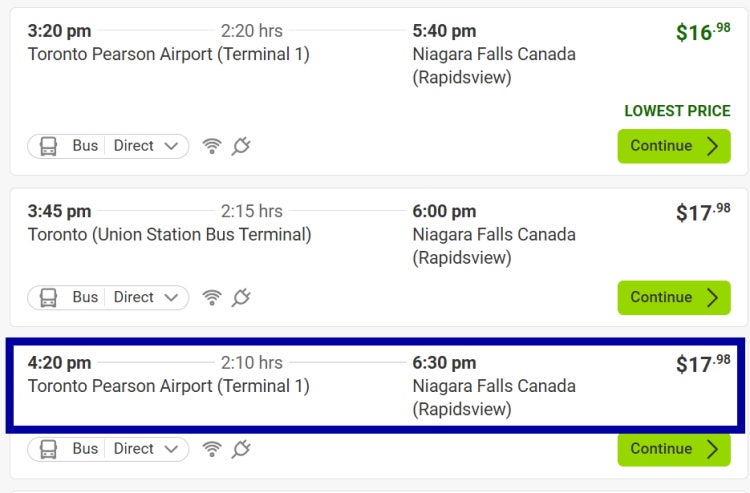Click the power outlet icon on the 3:20 pm trip

[241, 146]
